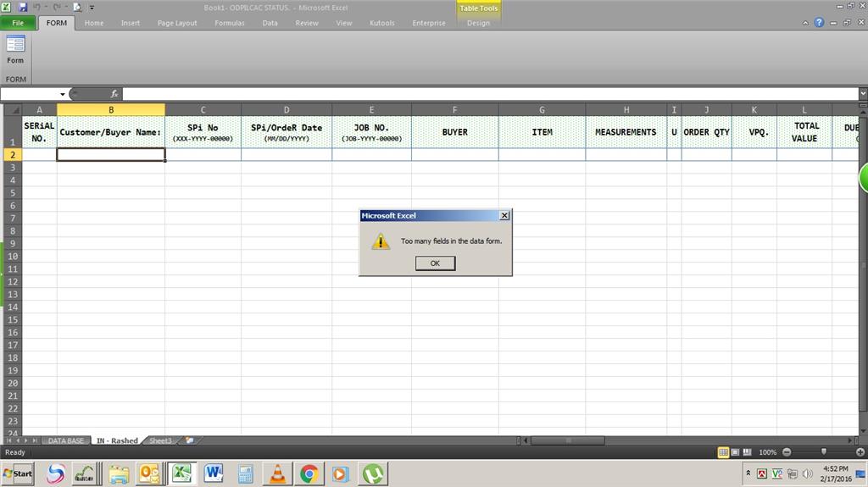Open the Review ribbon tab

click(307, 23)
